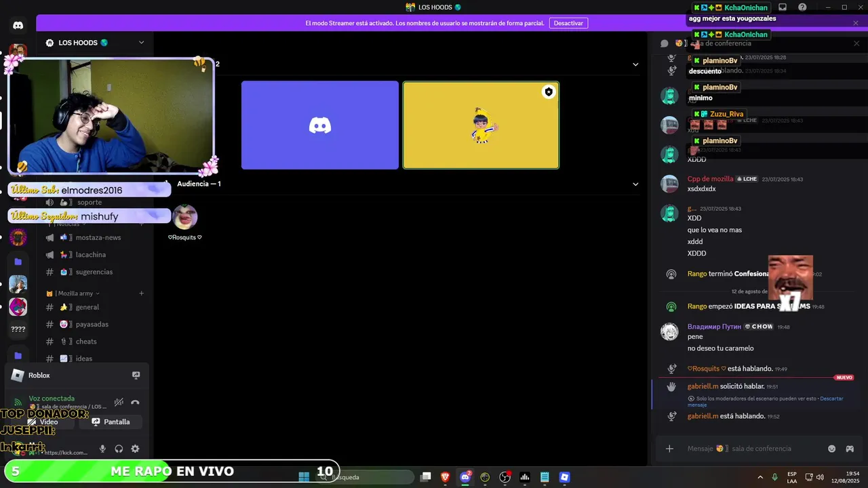Click the plus attach button in message box
The image size is (868, 488).
coord(669,449)
